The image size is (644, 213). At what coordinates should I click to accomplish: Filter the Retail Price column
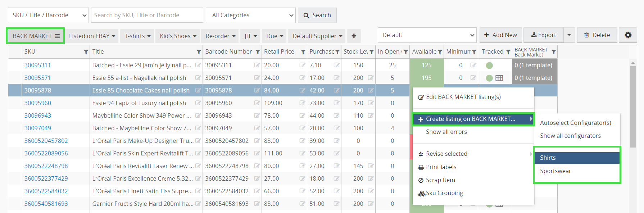303,52
